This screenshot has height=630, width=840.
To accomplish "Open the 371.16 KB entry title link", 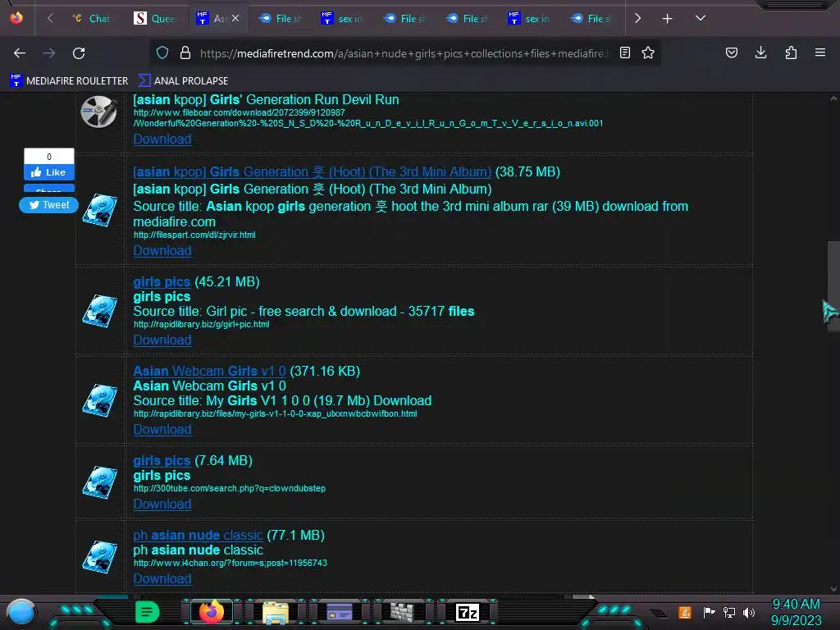I will [x=209, y=372].
